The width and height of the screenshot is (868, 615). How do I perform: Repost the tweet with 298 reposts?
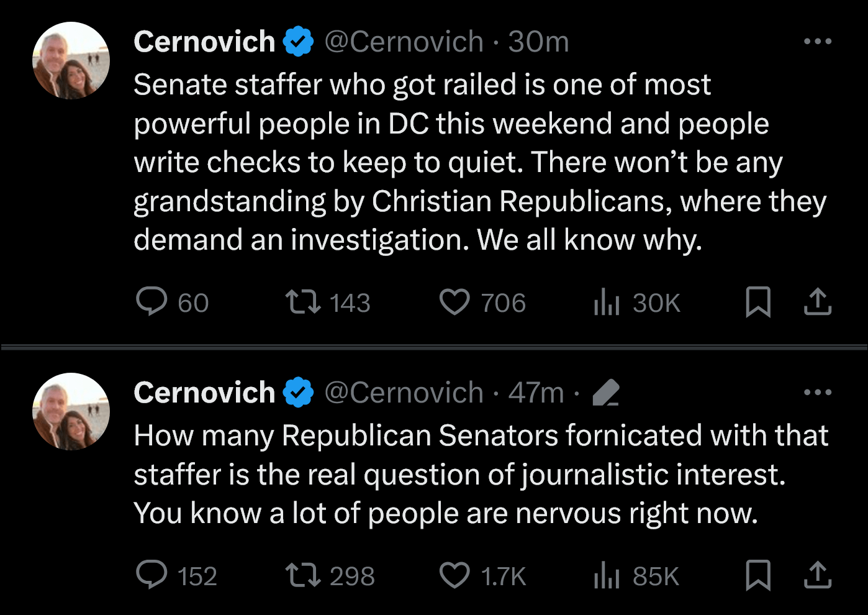pyautogui.click(x=302, y=576)
